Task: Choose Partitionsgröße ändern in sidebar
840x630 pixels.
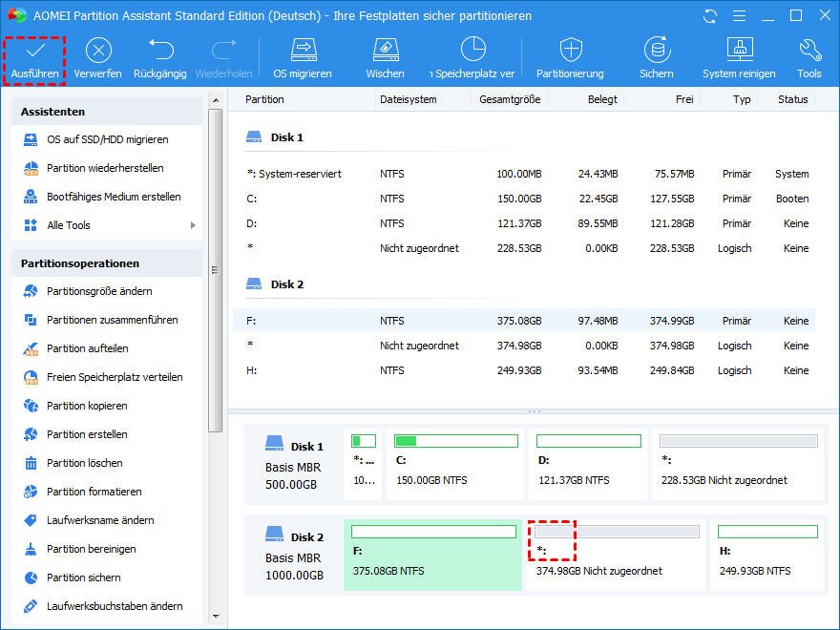Action: [x=99, y=291]
